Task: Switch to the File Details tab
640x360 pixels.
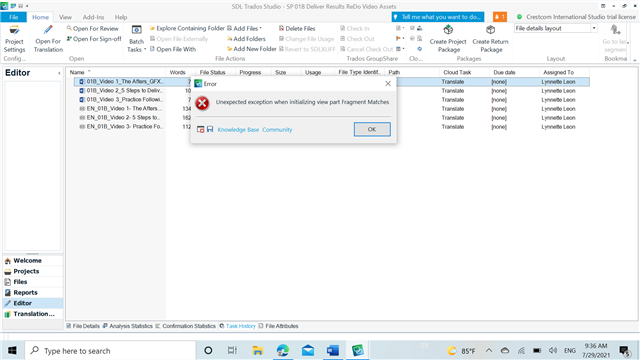Action: [83, 326]
